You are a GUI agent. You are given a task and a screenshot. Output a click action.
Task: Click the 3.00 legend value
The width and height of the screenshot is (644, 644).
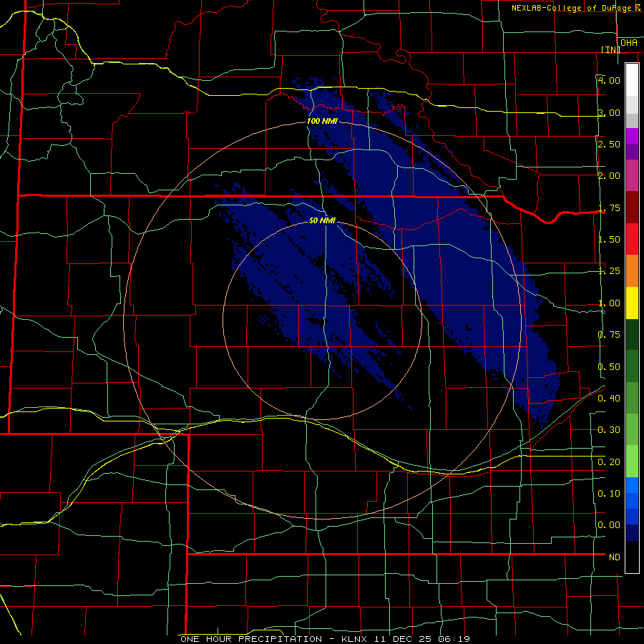[x=609, y=112]
